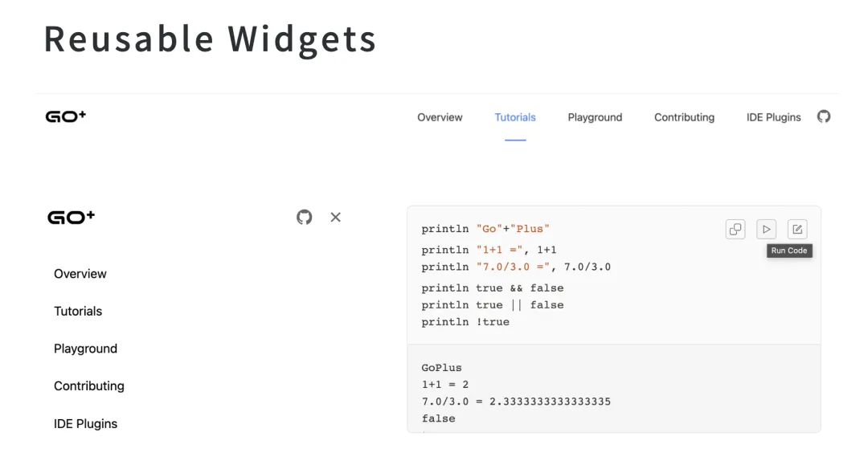The image size is (868, 469).
Task: Open IDE Plugins in the top navigation
Action: [773, 117]
